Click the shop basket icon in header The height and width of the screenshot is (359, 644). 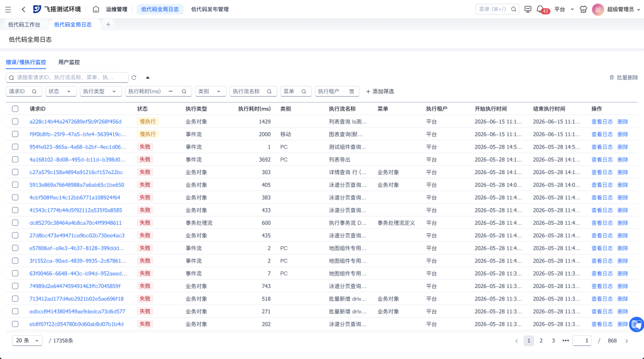[583, 9]
